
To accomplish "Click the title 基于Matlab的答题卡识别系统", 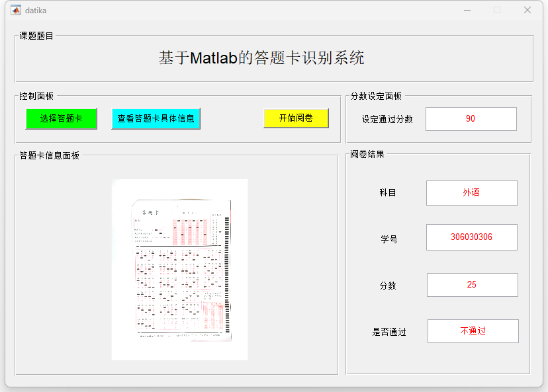I will tap(261, 58).
